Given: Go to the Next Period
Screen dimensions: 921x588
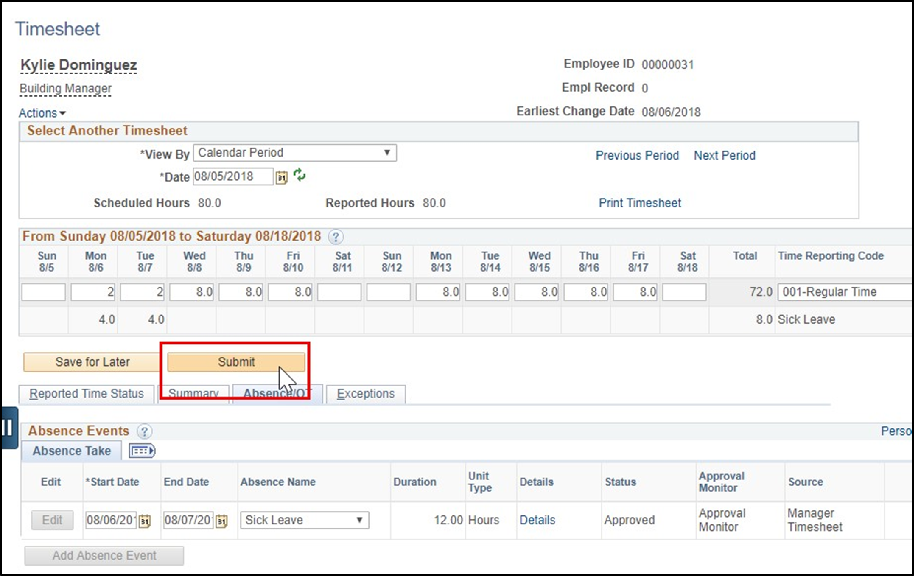Looking at the screenshot, I should (724, 155).
